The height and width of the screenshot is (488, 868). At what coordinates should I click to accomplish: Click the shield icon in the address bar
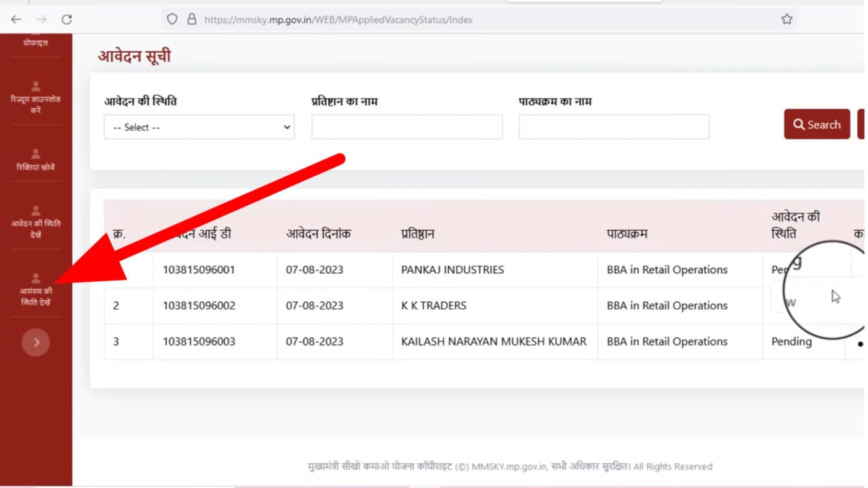click(172, 19)
